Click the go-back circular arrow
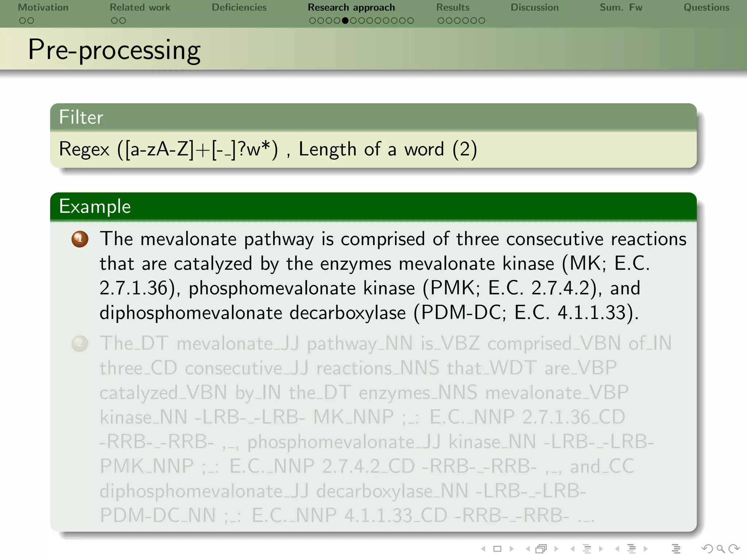 pos(707,549)
